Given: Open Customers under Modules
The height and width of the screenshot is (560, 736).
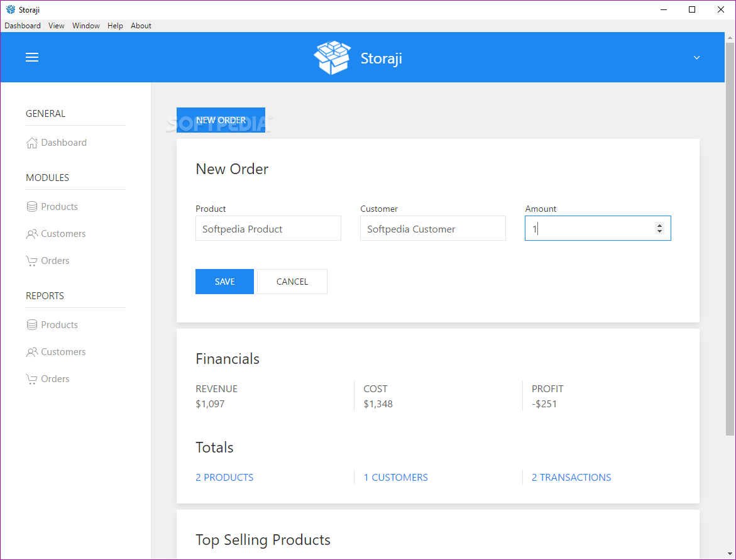Looking at the screenshot, I should pyautogui.click(x=63, y=234).
